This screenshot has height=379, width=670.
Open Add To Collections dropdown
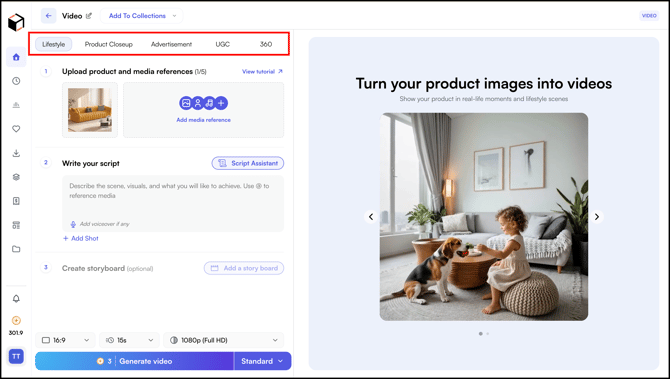[142, 16]
